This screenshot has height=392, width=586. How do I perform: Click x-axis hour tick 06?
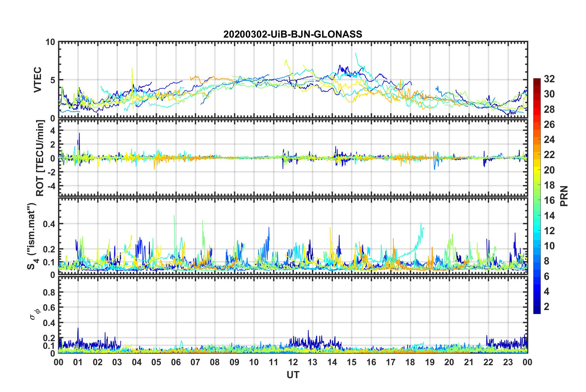click(176, 362)
